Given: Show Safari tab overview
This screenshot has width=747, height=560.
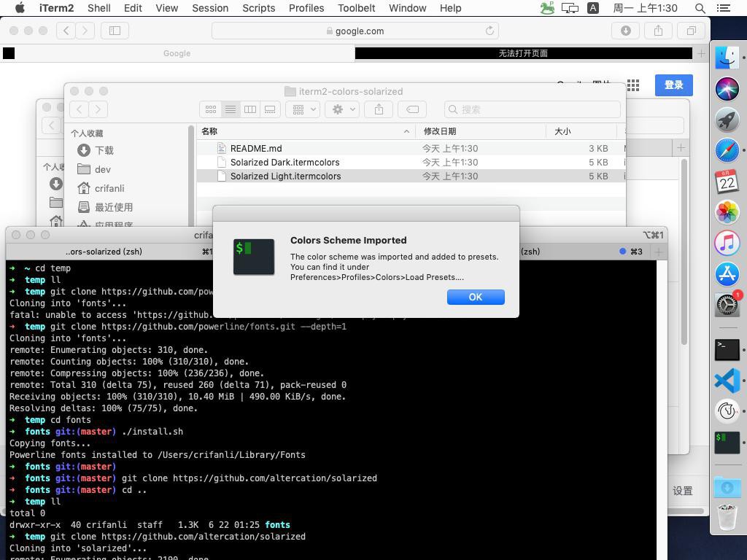Looking at the screenshot, I should 692,31.
